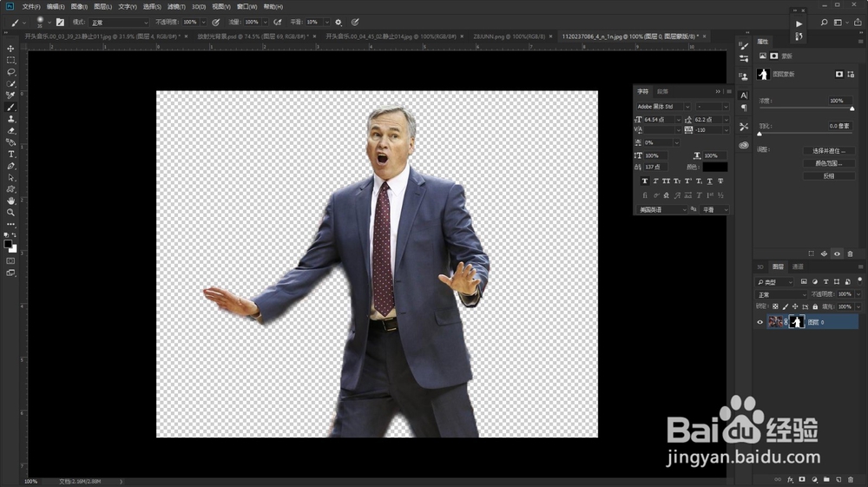Open layer filter type dropdown 类型

pos(775,282)
